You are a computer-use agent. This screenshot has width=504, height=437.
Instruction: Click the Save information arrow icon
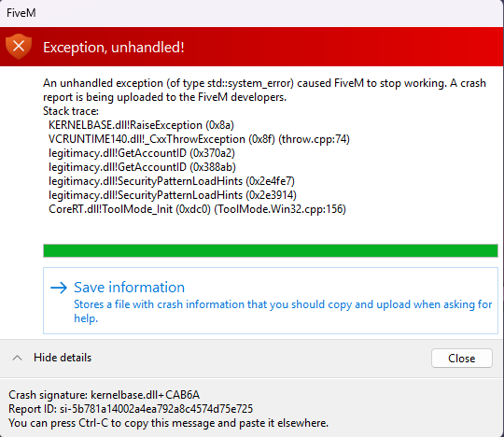point(59,288)
